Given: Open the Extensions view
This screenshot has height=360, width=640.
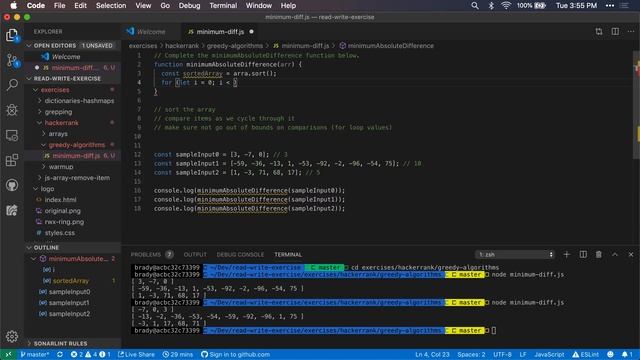Looking at the screenshot, I should (12, 160).
